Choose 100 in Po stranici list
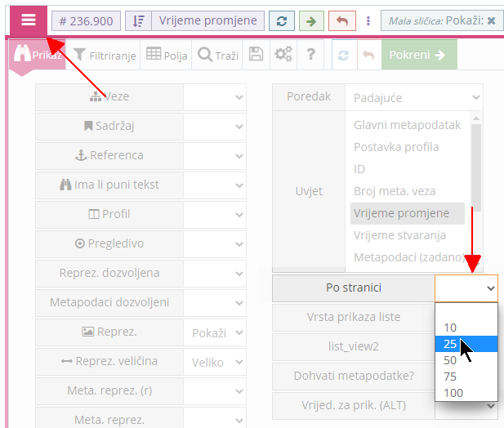504x428 pixels. point(466,393)
